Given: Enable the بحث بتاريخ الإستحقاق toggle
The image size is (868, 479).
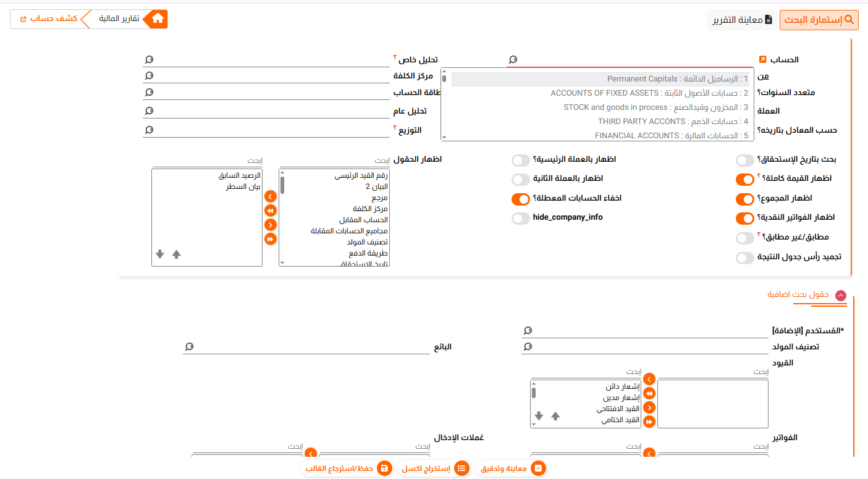Looking at the screenshot, I should pyautogui.click(x=745, y=160).
